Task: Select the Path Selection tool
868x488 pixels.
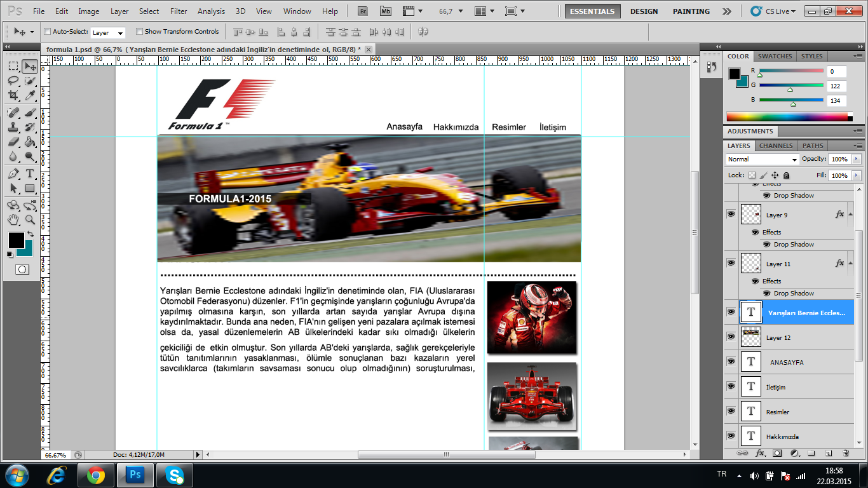Action: pyautogui.click(x=13, y=188)
